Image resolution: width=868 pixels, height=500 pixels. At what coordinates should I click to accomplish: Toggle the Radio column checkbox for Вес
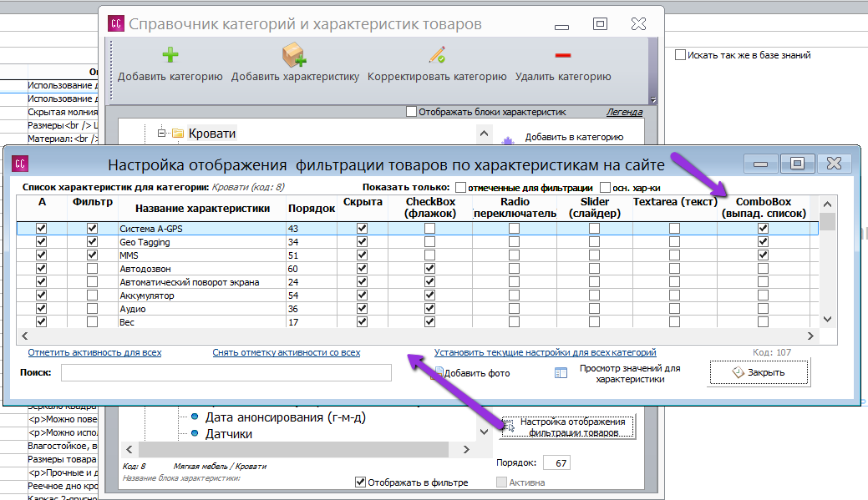point(515,322)
